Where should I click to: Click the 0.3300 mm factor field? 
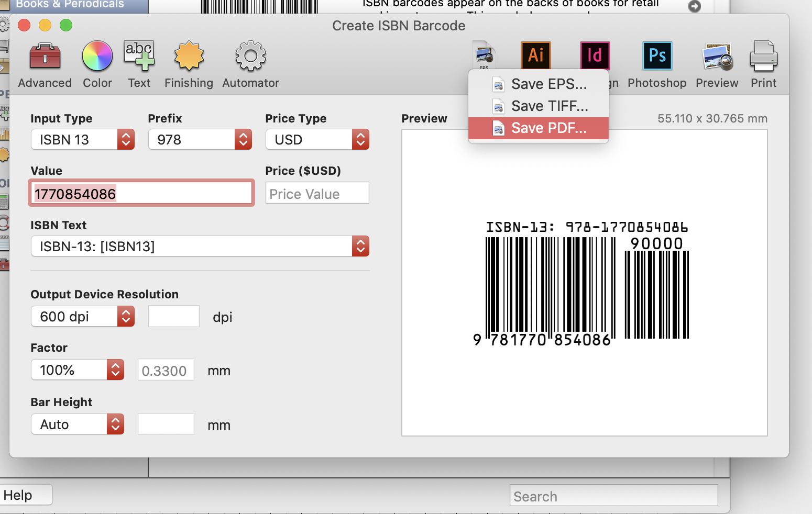[166, 370]
